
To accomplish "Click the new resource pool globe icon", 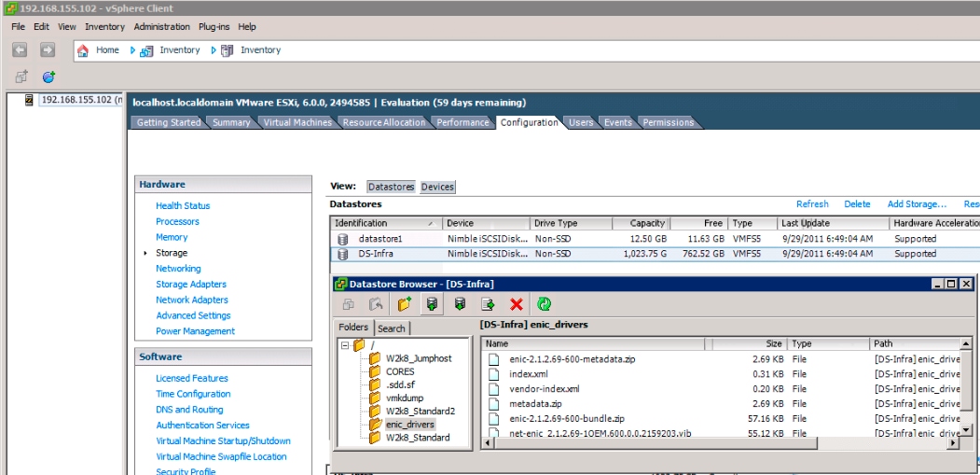I will 48,77.
